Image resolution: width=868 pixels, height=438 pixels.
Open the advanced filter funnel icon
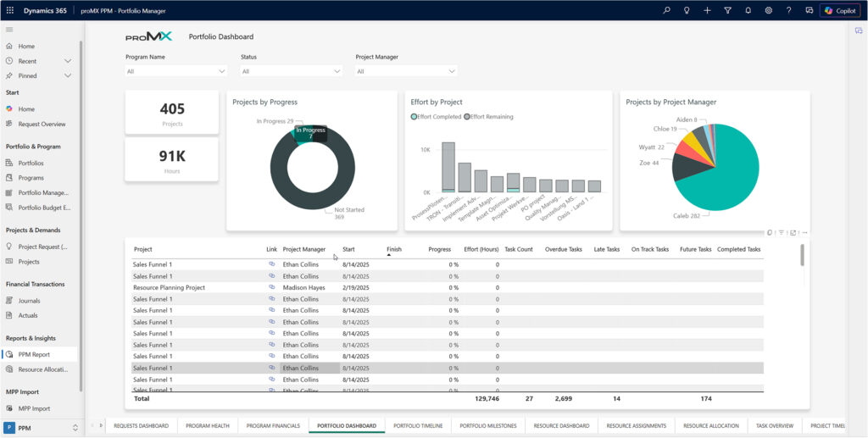click(727, 10)
